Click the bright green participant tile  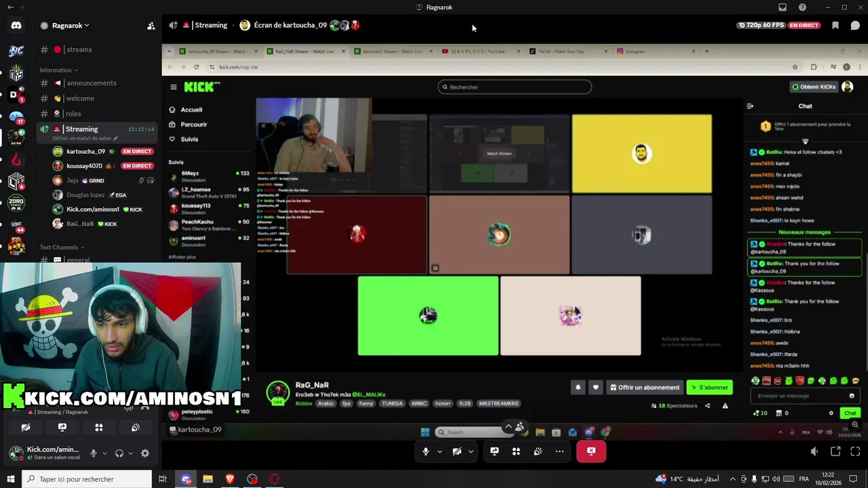pyautogui.click(x=428, y=316)
